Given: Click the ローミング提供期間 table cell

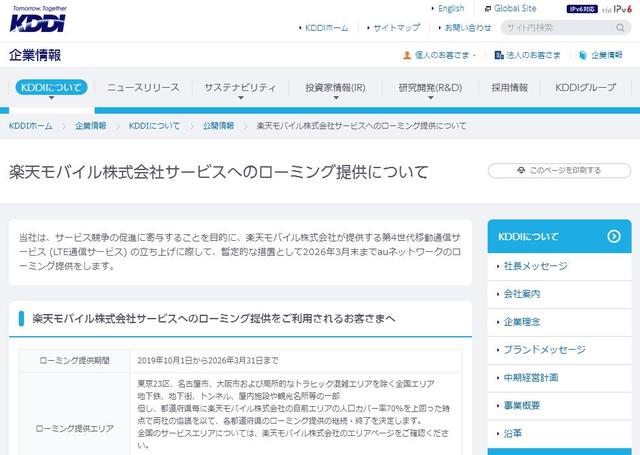Looking at the screenshot, I should click(75, 361).
